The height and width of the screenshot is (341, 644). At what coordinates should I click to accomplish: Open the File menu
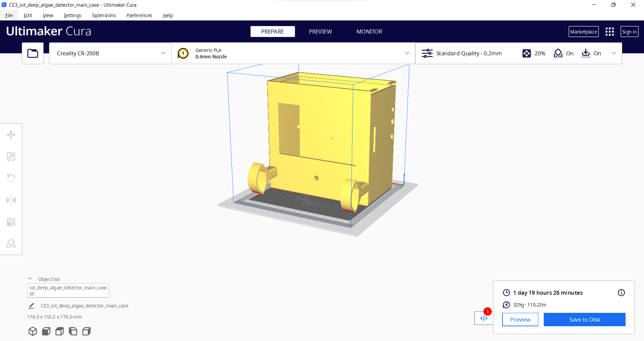[x=9, y=15]
